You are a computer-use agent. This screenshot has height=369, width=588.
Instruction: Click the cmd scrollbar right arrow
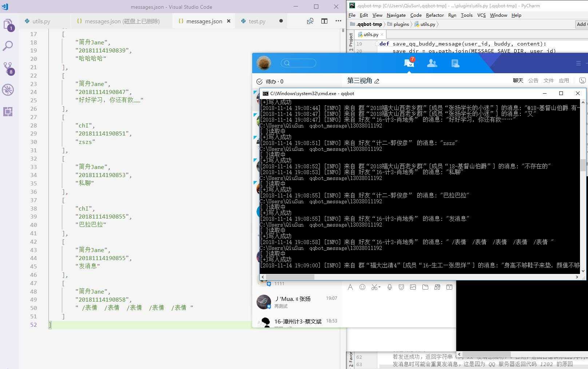click(577, 277)
